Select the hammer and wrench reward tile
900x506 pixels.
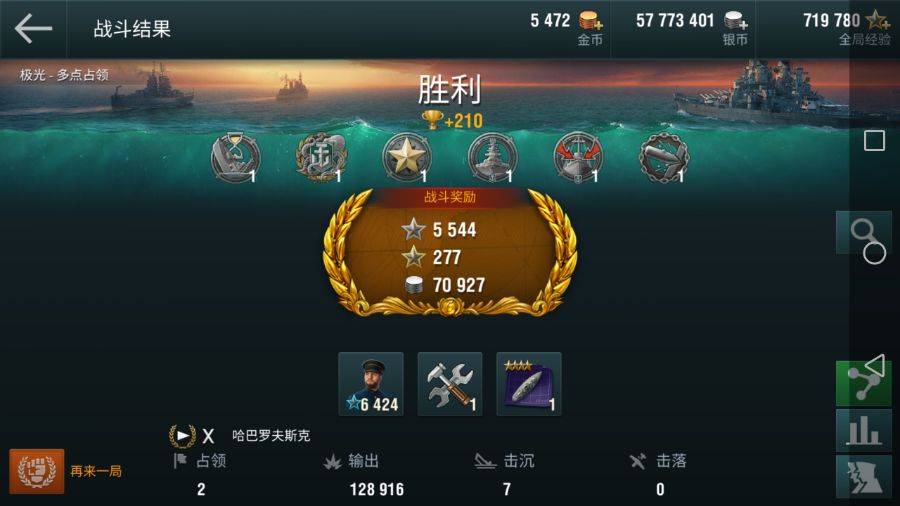(450, 384)
